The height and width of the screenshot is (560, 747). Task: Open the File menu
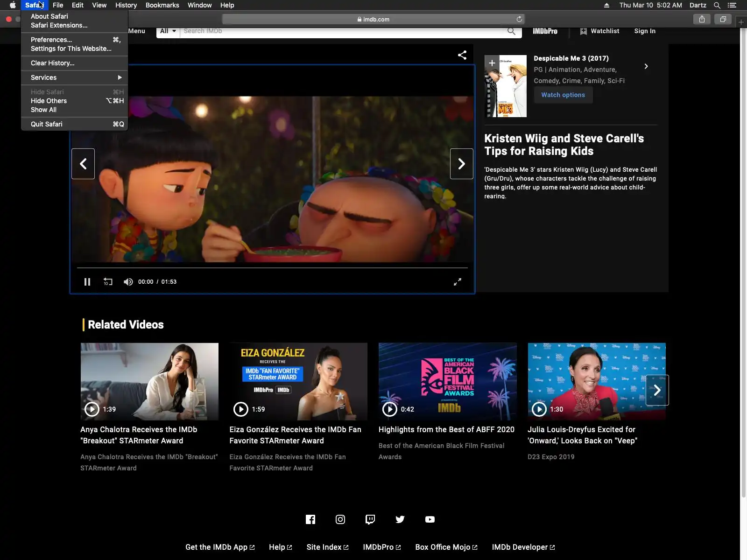(x=58, y=5)
